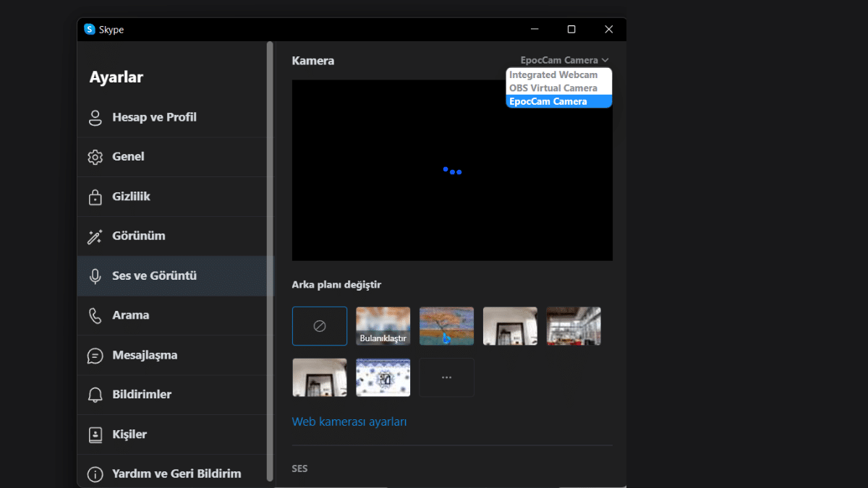Click the Kamera label
Viewport: 868px width, 488px height.
tap(313, 61)
